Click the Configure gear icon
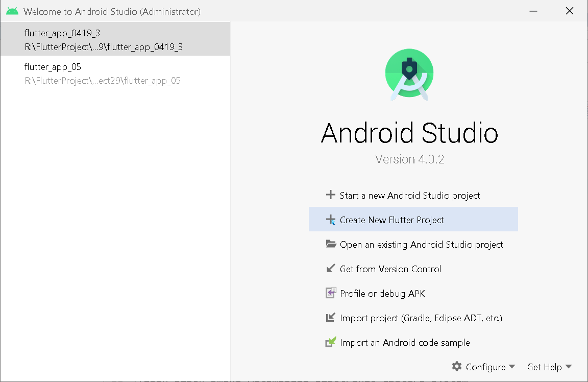Screen dimensions: 588x382 point(457,367)
